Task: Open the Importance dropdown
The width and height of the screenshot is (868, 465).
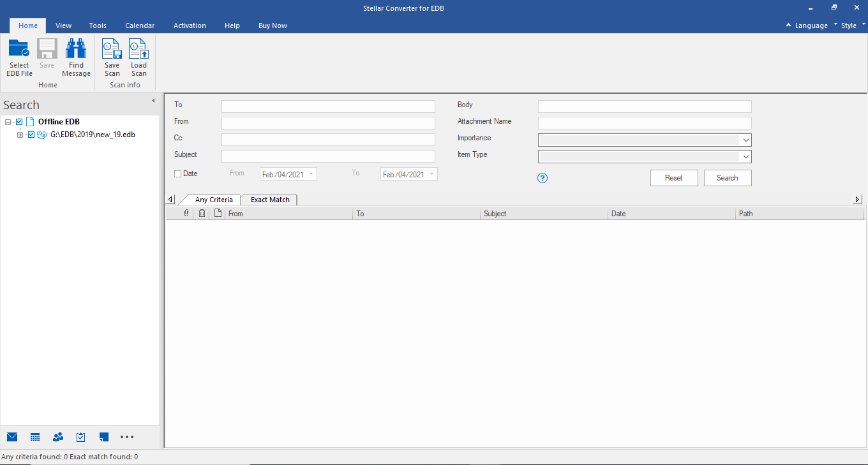Action: tap(745, 140)
